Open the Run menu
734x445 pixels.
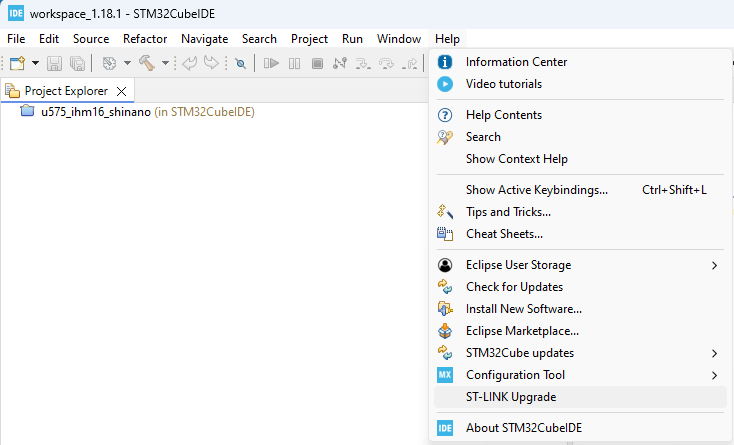pos(352,39)
